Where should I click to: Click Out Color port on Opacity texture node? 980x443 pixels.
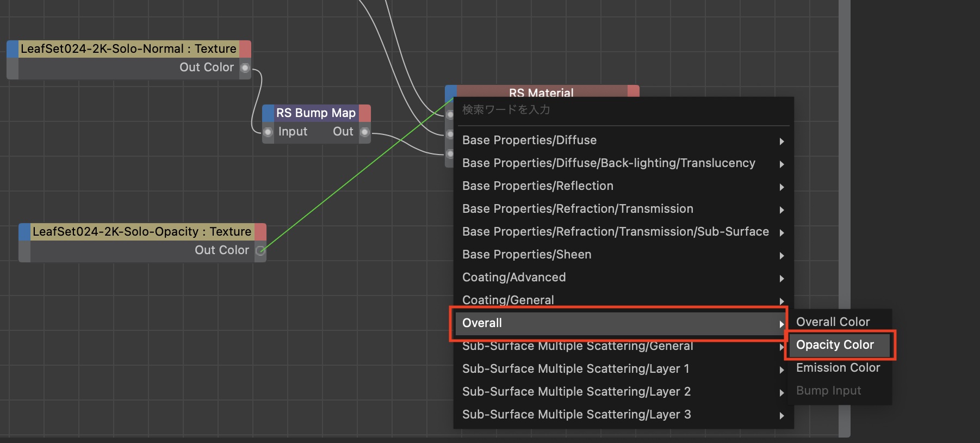click(x=260, y=251)
